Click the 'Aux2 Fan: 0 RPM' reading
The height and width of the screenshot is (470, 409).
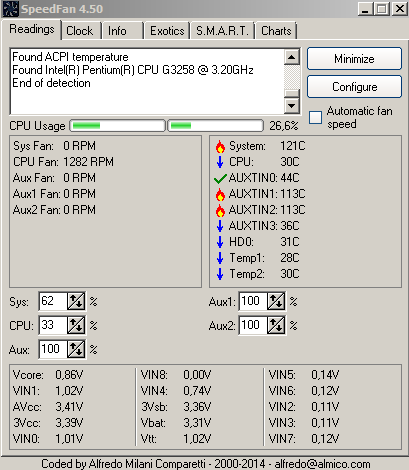[x=54, y=210]
